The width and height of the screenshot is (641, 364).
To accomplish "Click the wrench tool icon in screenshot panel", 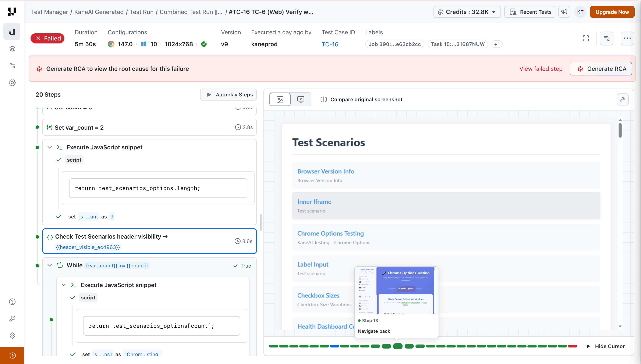I will (623, 99).
